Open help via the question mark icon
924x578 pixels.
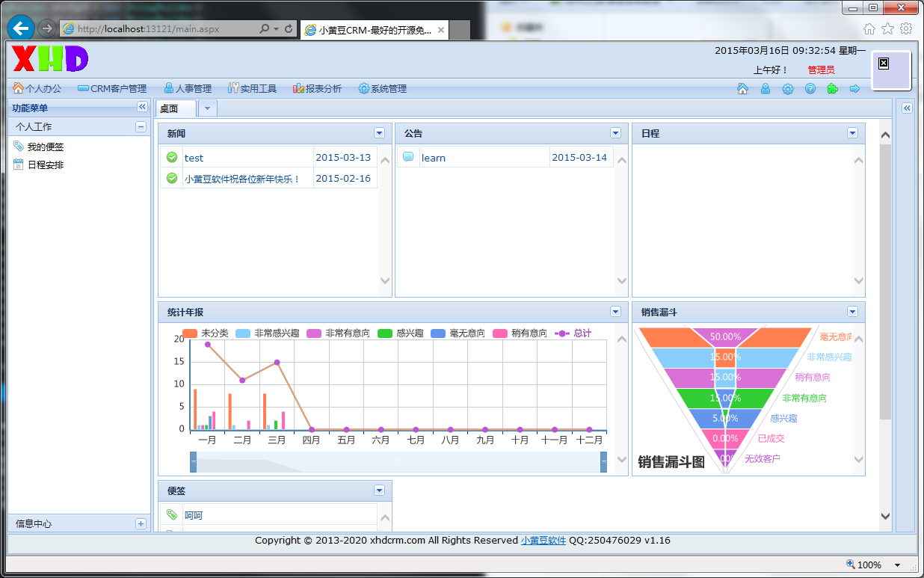click(810, 89)
